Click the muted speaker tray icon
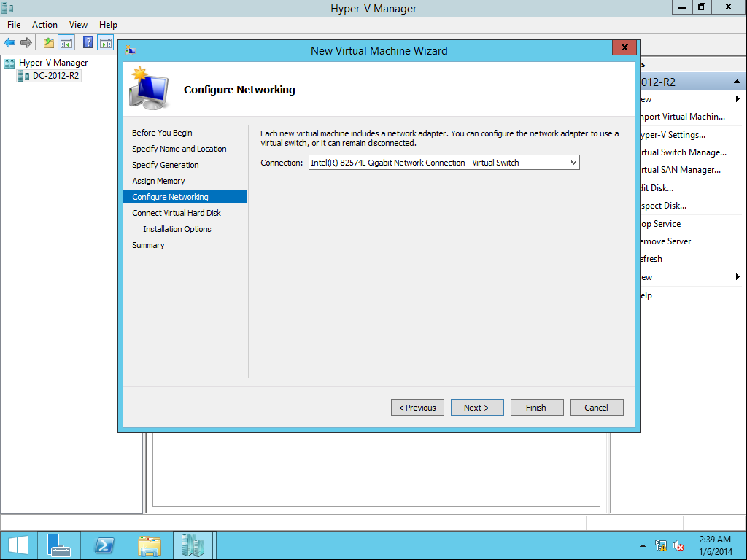Viewport: 747px width, 560px height. click(678, 545)
